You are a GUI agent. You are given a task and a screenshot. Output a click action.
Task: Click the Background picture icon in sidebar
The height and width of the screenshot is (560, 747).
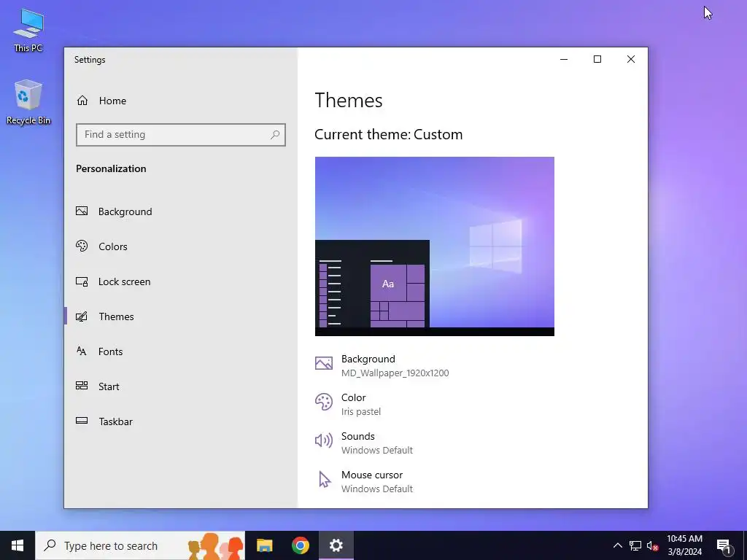click(82, 211)
